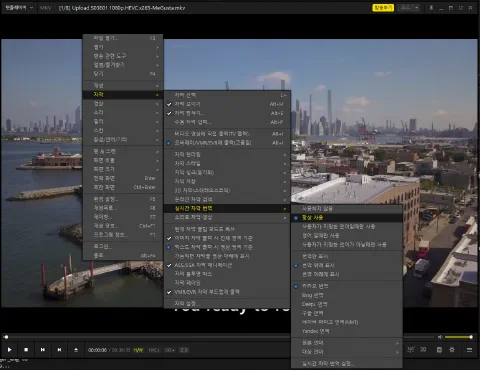Switch to fullscreen using title bar icon
This screenshot has width=480, height=370.
click(x=461, y=8)
